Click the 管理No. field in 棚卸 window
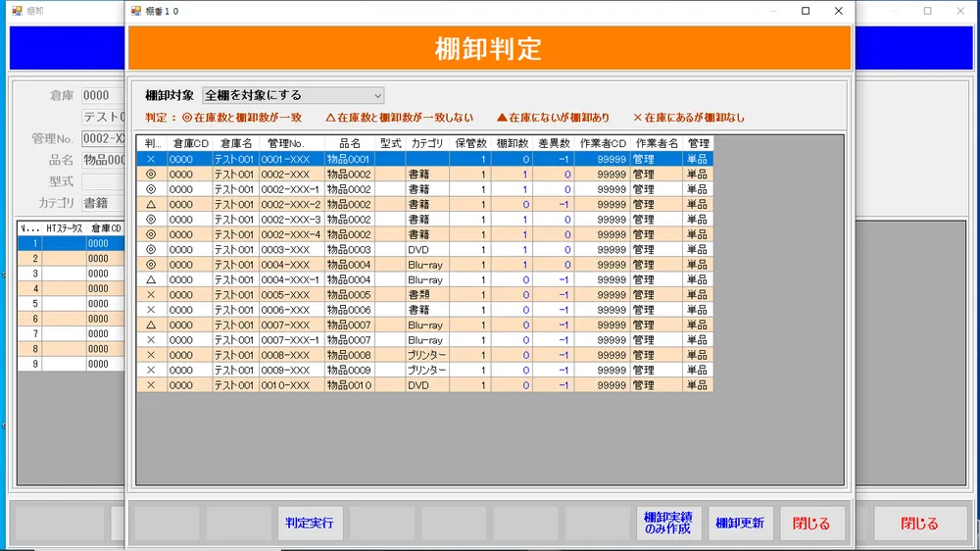 [x=103, y=138]
